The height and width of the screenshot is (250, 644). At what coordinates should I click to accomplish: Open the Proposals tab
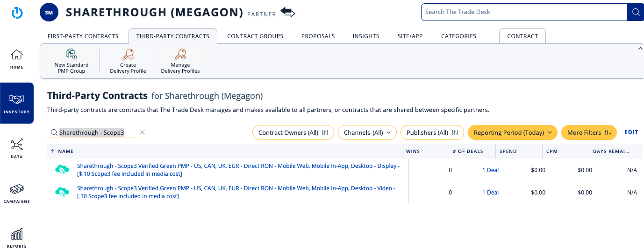(318, 36)
